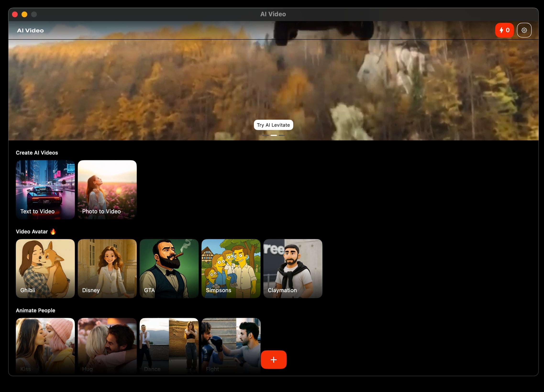The image size is (544, 392).
Task: Click the Try AI Levitate button
Action: (273, 125)
